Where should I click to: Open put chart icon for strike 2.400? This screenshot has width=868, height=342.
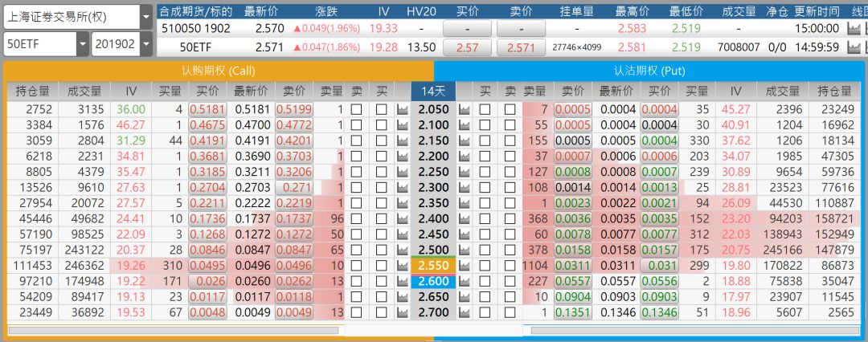[464, 218]
